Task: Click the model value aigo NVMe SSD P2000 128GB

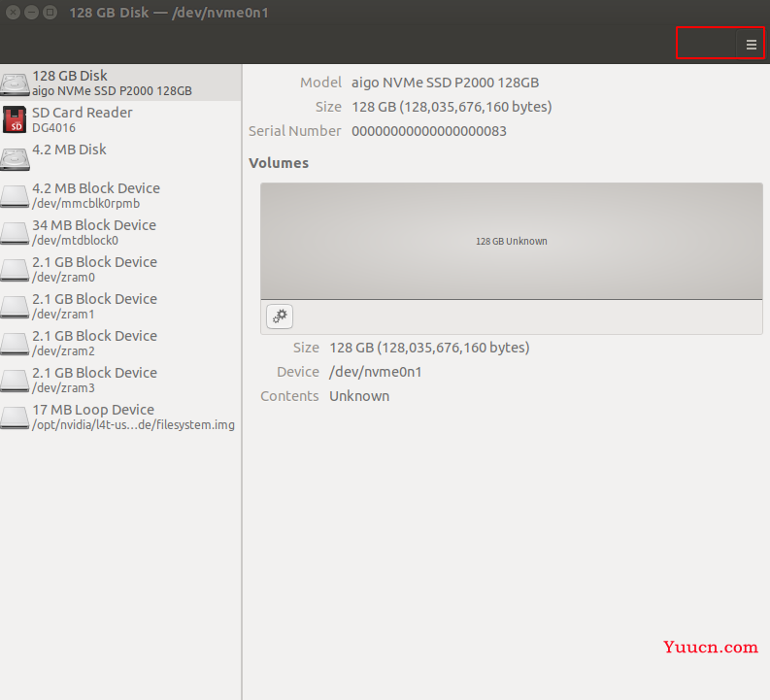Action: (445, 83)
